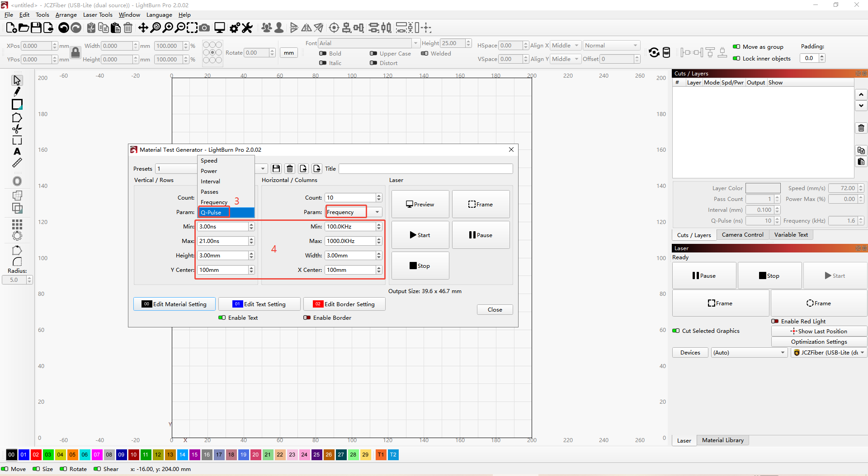Click Preview button in test generator
The image size is (868, 476).
(420, 204)
